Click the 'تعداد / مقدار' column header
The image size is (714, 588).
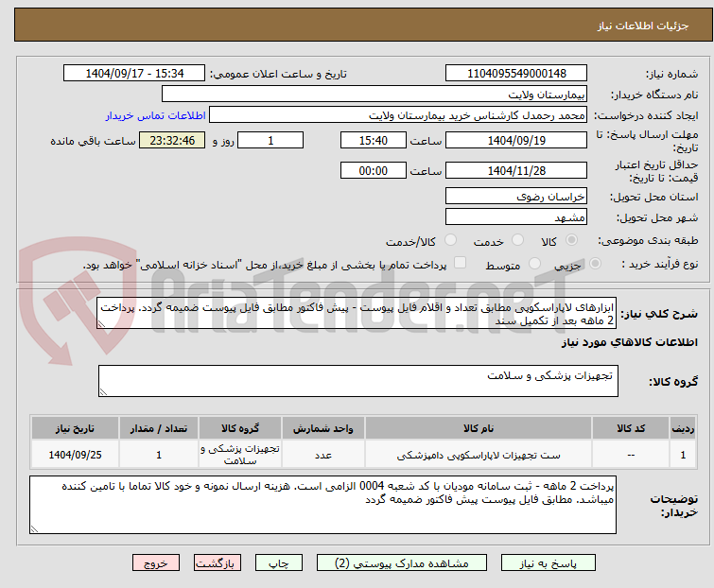pyautogui.click(x=159, y=428)
